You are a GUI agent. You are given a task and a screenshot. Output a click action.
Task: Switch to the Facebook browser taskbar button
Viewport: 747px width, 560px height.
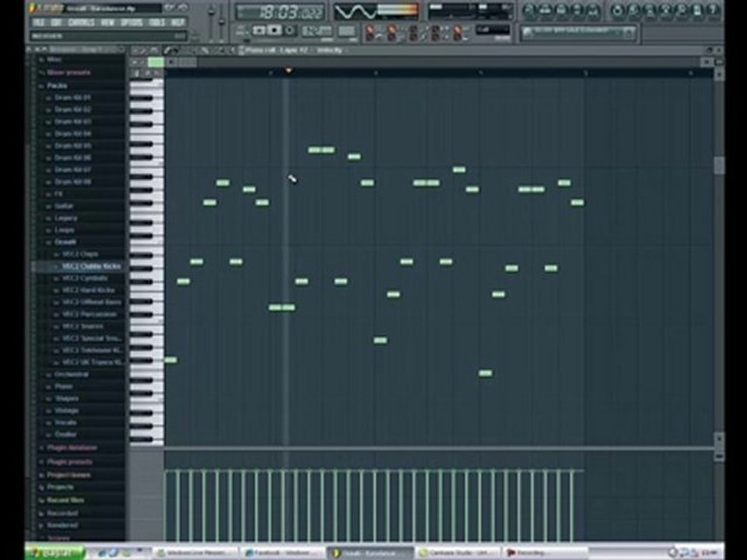282,553
